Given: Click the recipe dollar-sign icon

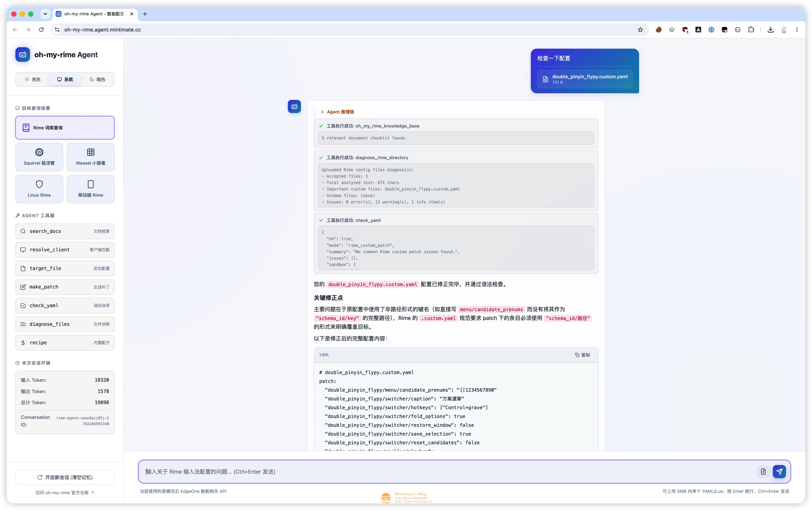Looking at the screenshot, I should click(x=23, y=342).
